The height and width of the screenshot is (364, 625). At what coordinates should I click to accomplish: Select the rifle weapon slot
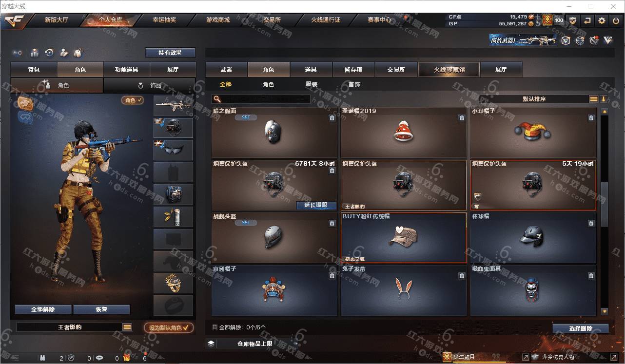click(174, 106)
